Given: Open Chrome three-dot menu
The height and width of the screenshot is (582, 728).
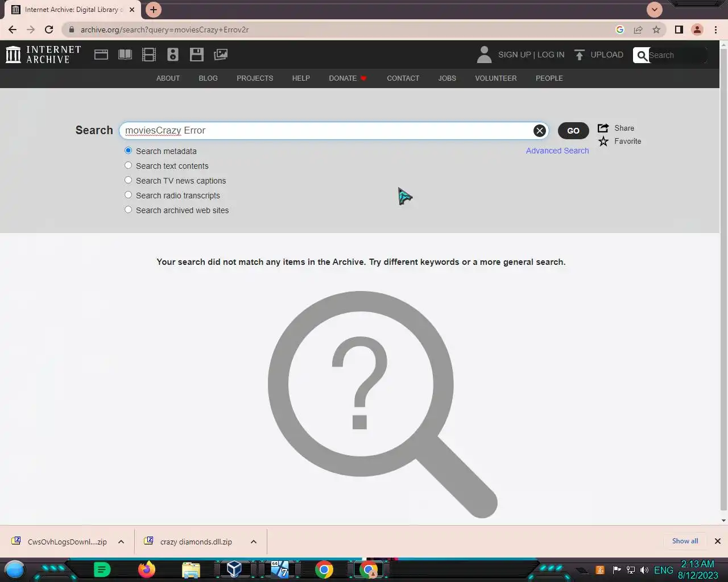Looking at the screenshot, I should (716, 30).
